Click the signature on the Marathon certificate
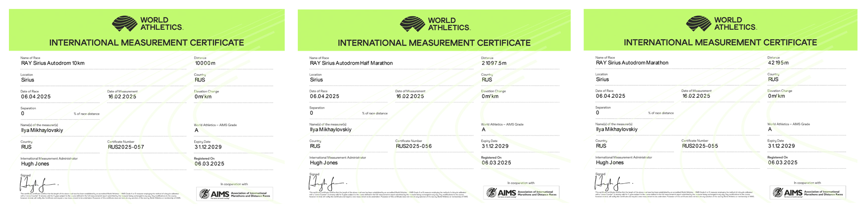Image resolution: width=868 pixels, height=212 pixels. [612, 183]
